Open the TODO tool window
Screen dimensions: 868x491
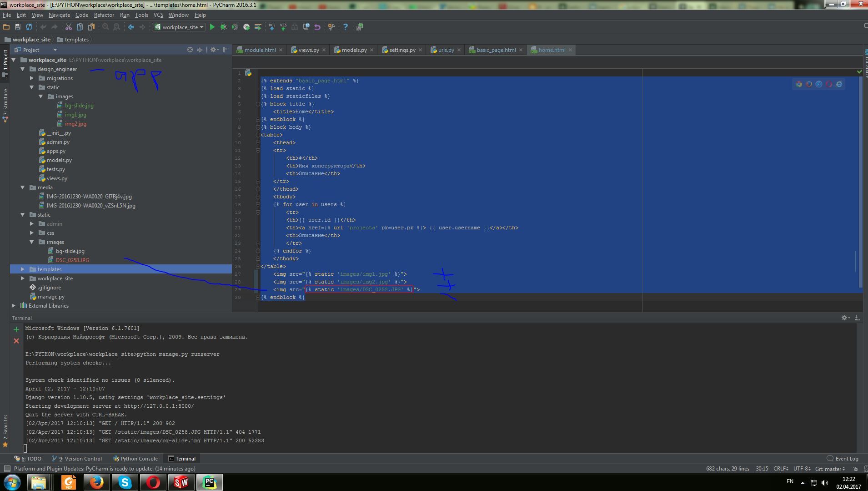[28, 459]
